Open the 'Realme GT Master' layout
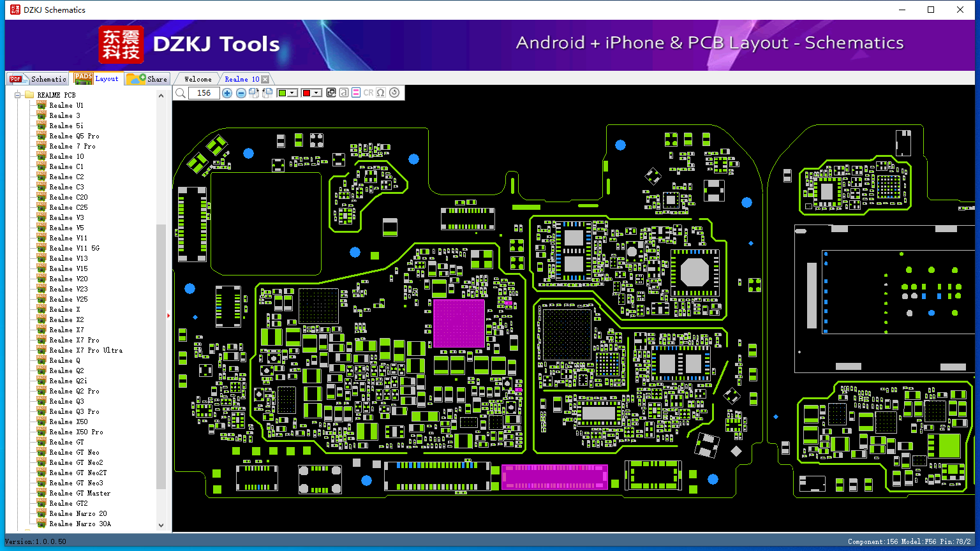This screenshot has height=551, width=980. pos(80,493)
